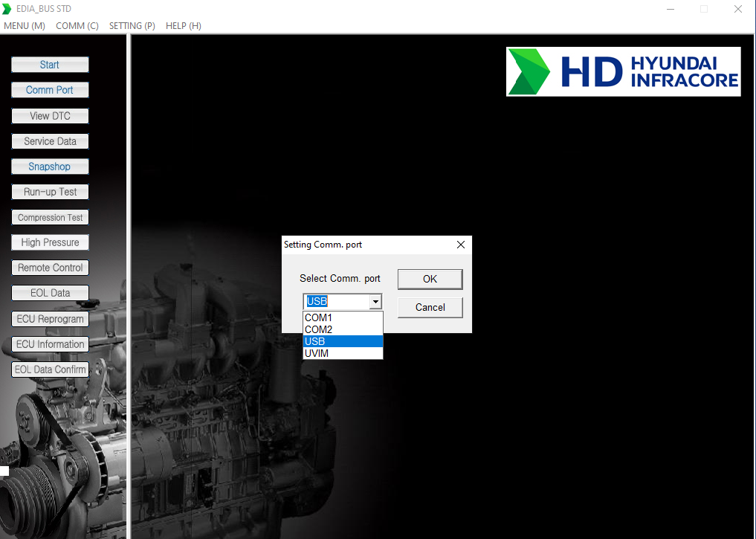This screenshot has width=756, height=539.
Task: Open EOL Data button
Action: pos(50,293)
